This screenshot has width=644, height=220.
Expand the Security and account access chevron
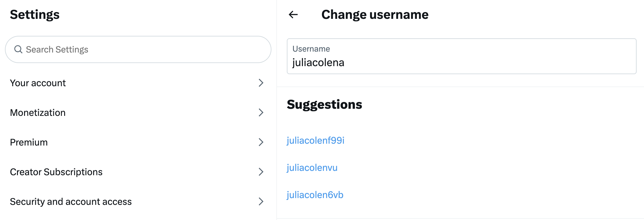tap(261, 201)
